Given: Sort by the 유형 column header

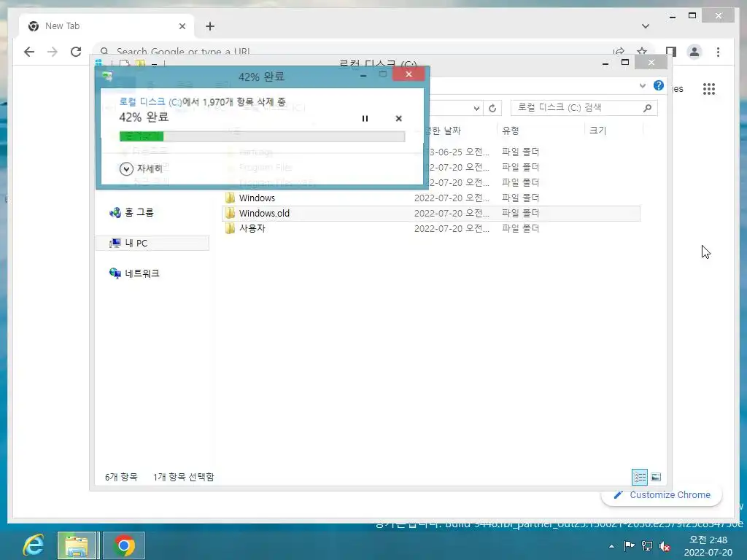Looking at the screenshot, I should click(541, 131).
